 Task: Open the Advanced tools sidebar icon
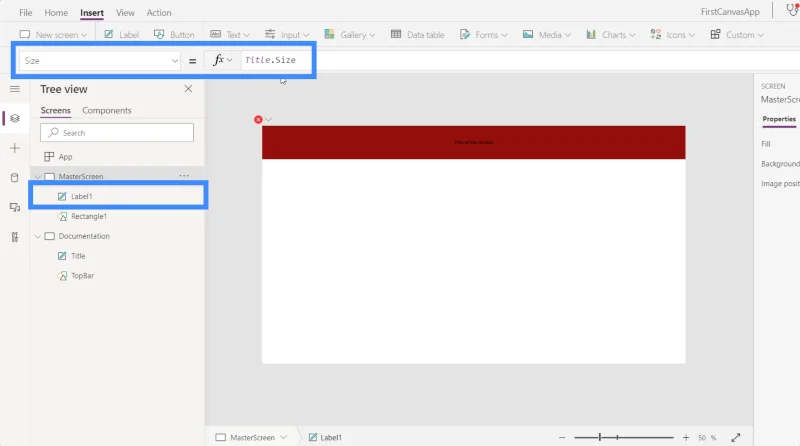click(15, 237)
